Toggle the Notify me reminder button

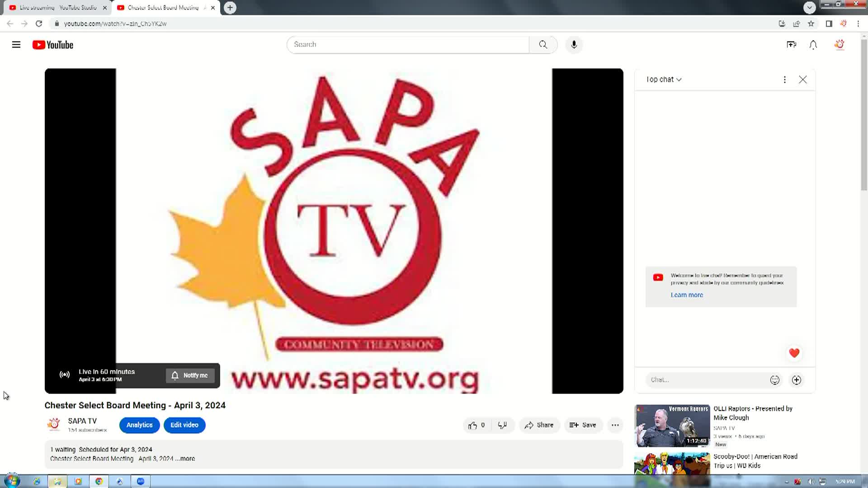[190, 375]
